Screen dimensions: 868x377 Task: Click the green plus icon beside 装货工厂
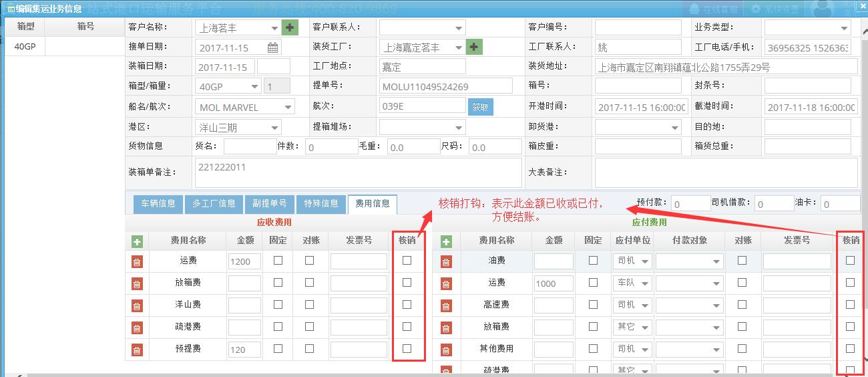(x=474, y=47)
